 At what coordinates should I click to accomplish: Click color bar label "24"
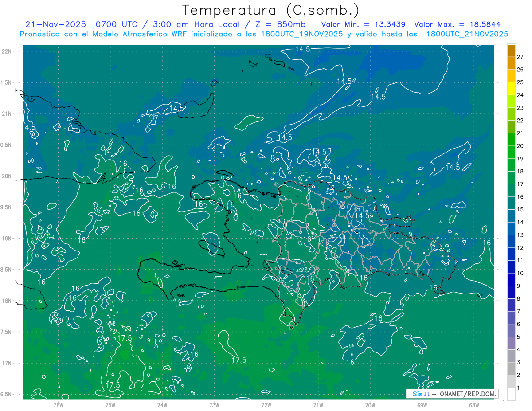[x=520, y=95]
